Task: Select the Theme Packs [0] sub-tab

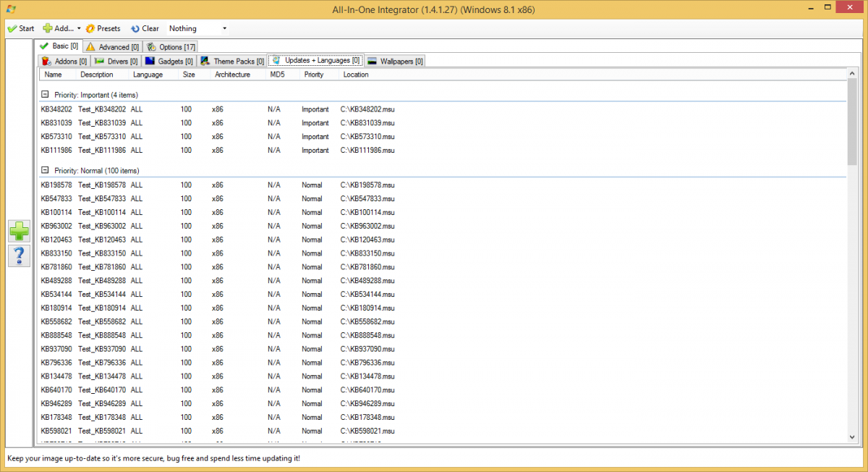Action: click(x=232, y=61)
